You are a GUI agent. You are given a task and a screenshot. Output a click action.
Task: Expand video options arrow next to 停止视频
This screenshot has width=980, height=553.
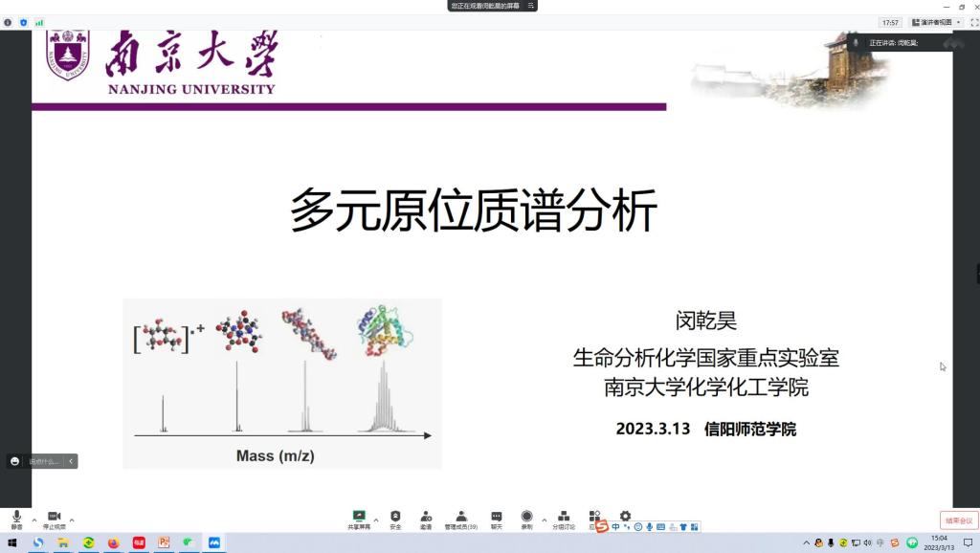[x=72, y=520]
